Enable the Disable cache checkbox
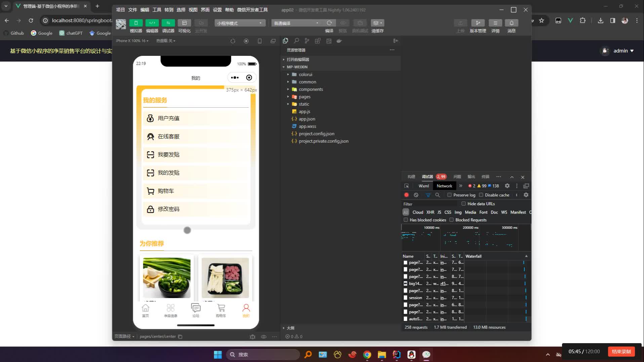The height and width of the screenshot is (362, 644). [481, 195]
